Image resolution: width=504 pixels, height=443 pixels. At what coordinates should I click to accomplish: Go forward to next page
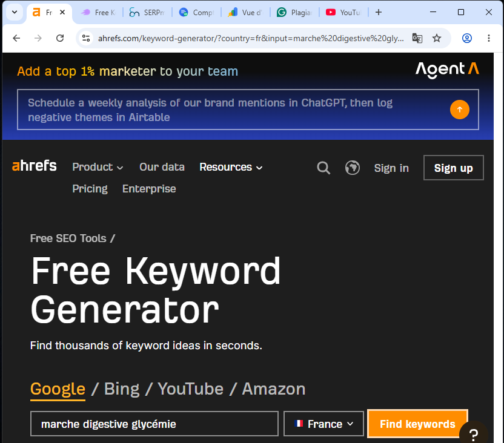pyautogui.click(x=38, y=38)
